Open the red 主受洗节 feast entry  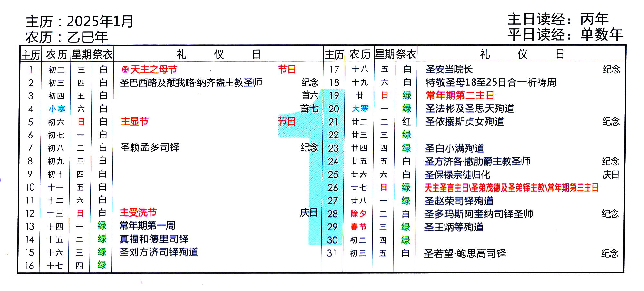tap(138, 212)
